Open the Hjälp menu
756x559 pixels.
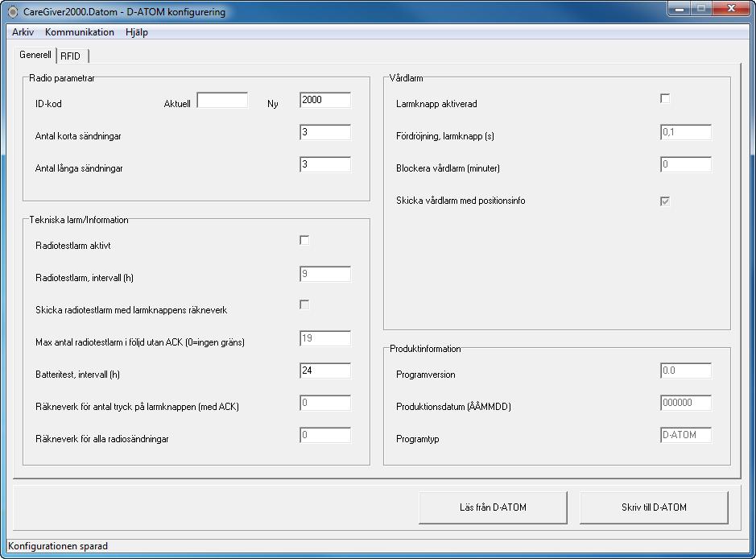pos(136,32)
